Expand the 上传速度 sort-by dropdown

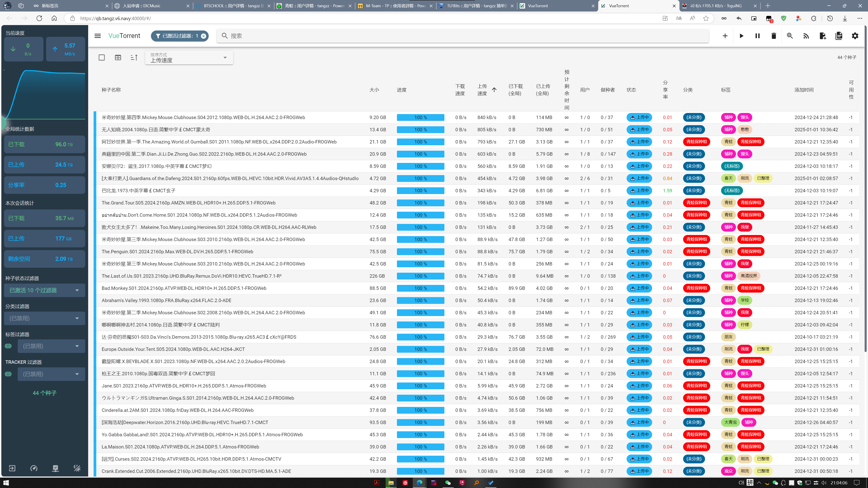point(189,58)
